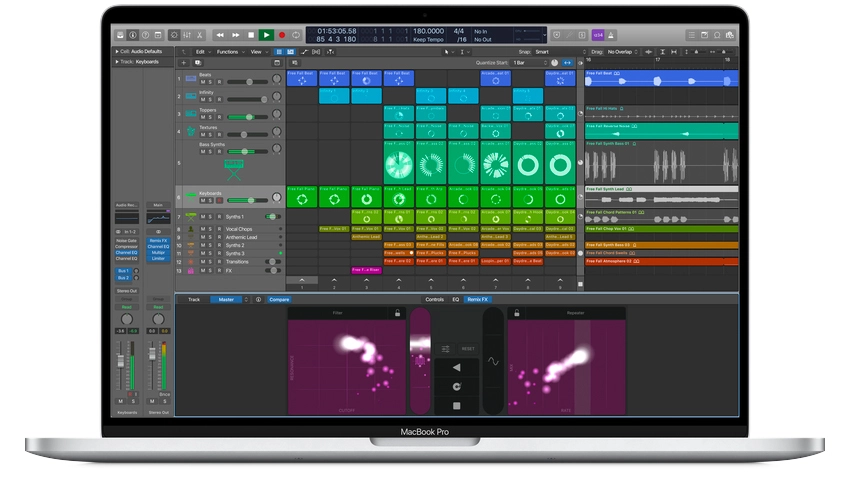Solo the Infinity track
Screen dimensions: 850x478
point(211,99)
